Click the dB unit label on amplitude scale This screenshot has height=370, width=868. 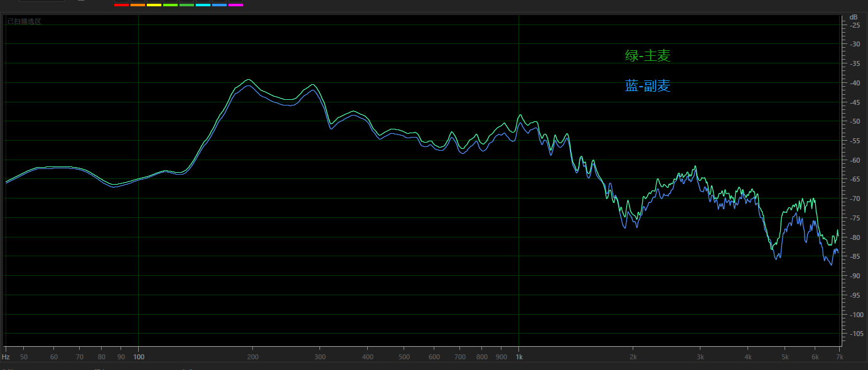pyautogui.click(x=853, y=17)
